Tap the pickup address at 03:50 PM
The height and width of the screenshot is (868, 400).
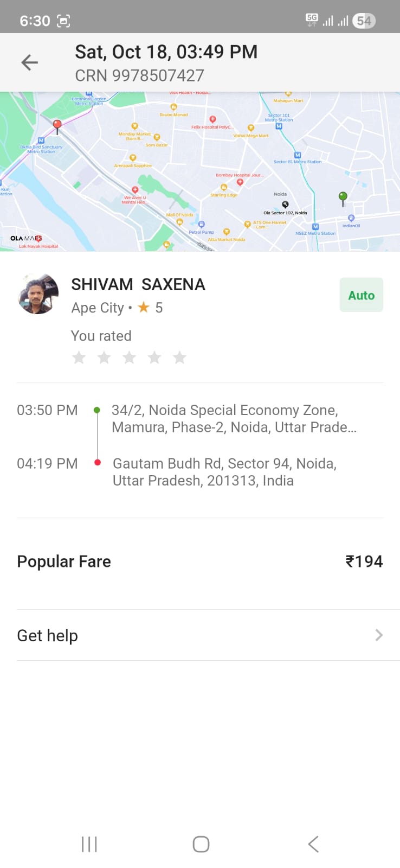click(x=233, y=418)
